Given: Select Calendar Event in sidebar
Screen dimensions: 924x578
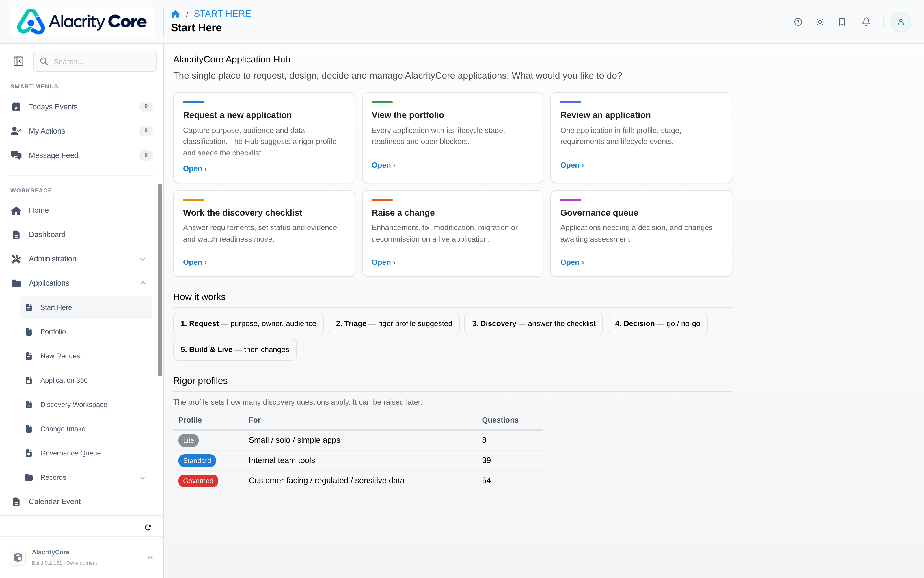Looking at the screenshot, I should click(81, 501).
